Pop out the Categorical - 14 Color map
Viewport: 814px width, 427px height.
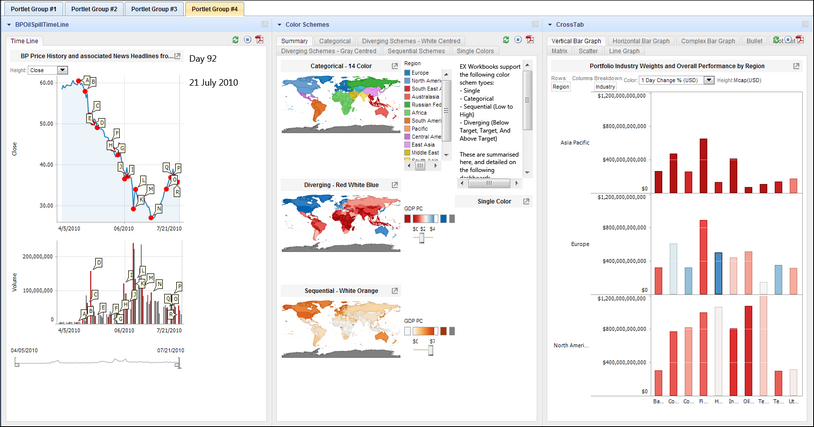click(x=394, y=65)
